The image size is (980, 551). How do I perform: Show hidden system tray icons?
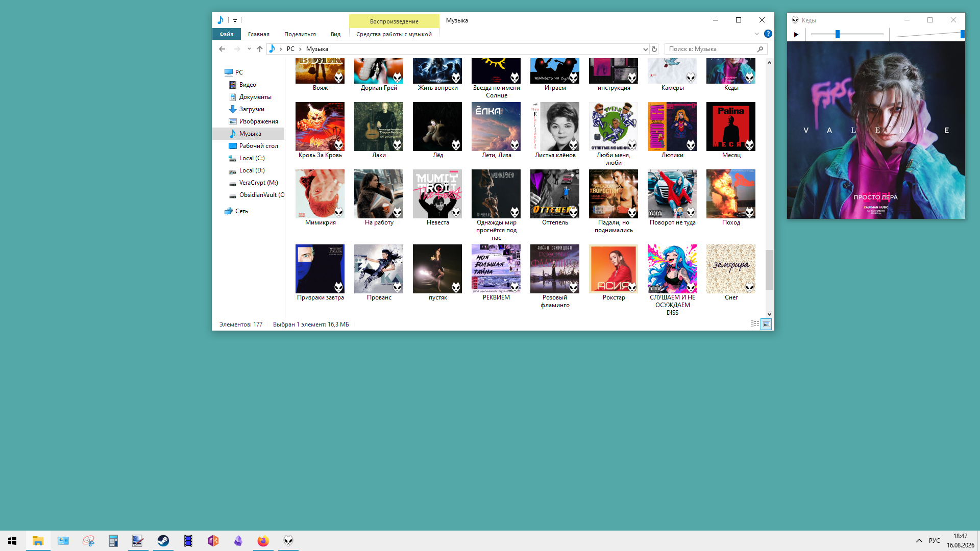[x=919, y=541]
